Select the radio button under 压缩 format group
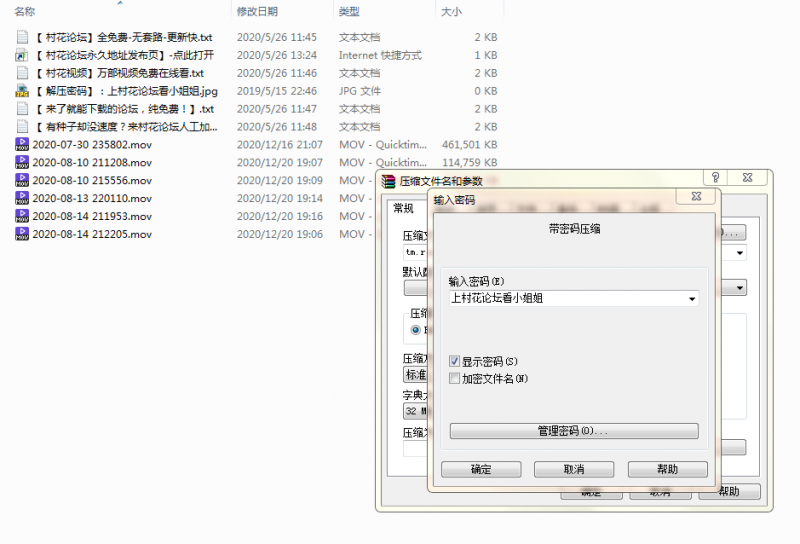Viewport: 800px width, 544px height. 416,330
